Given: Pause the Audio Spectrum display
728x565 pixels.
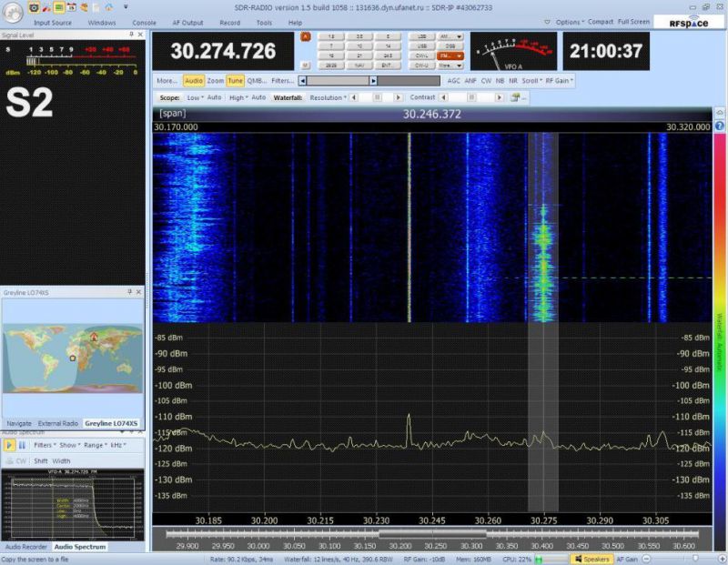Looking at the screenshot, I should coord(22,446).
